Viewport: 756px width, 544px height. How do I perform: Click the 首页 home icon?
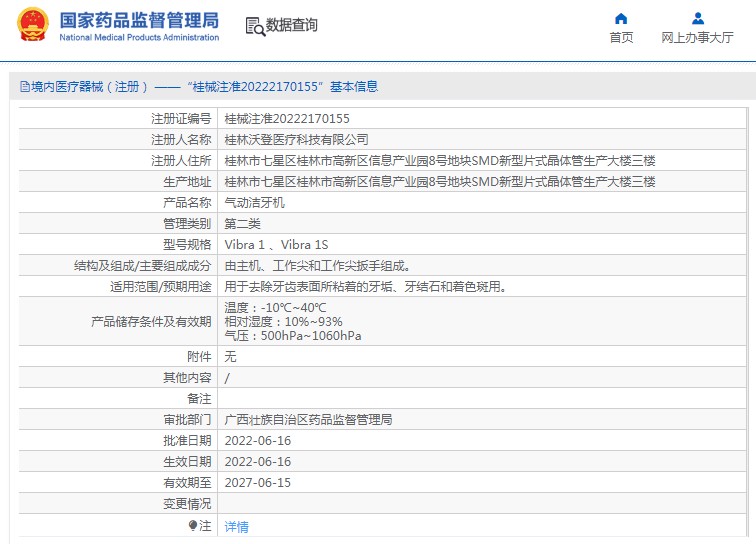click(621, 19)
